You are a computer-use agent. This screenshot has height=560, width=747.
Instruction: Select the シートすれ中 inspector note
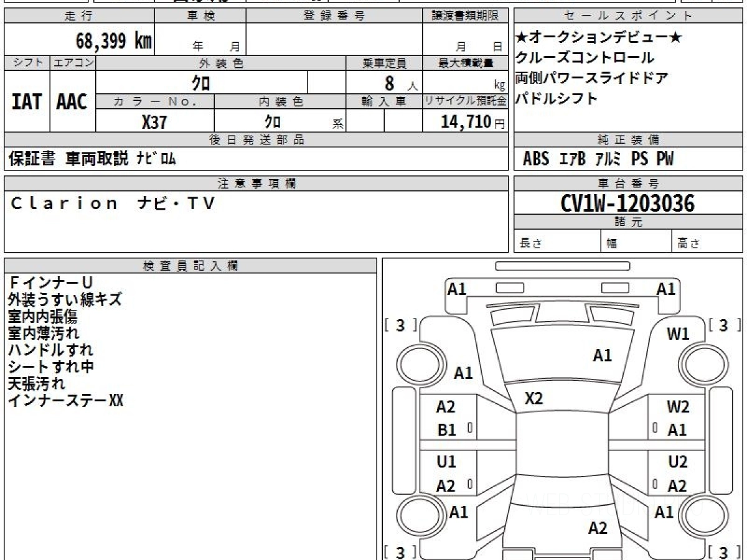click(x=51, y=367)
